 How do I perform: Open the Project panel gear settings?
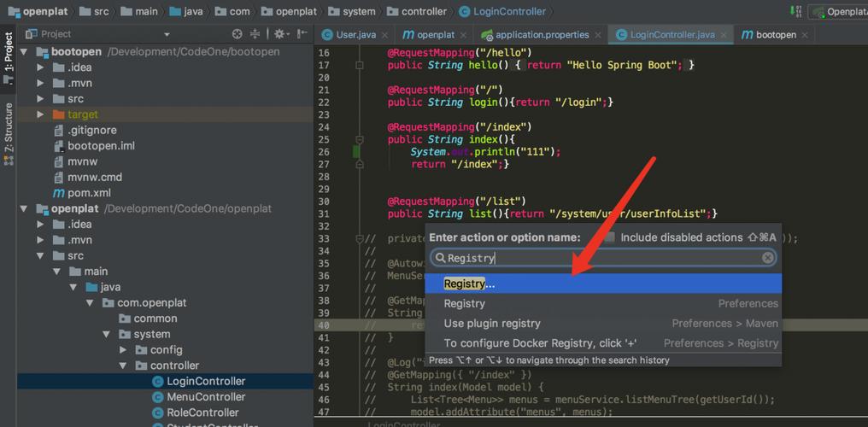pyautogui.click(x=279, y=34)
